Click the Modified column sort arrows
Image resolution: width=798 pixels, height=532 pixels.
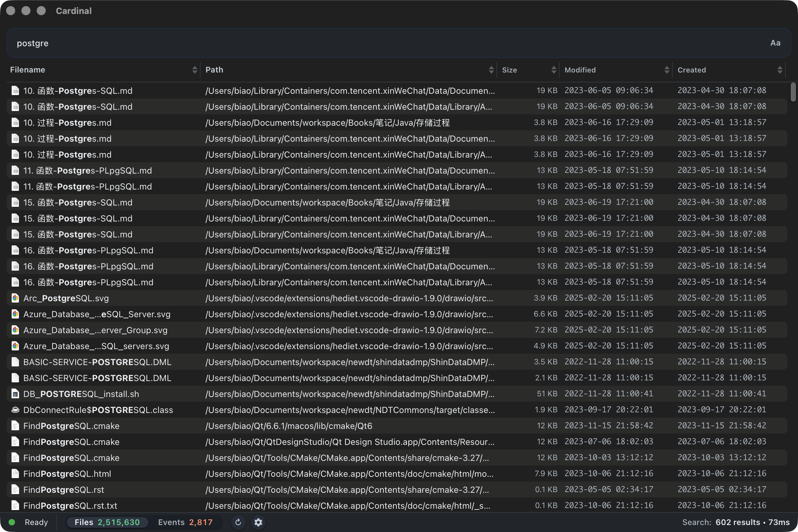click(x=667, y=70)
